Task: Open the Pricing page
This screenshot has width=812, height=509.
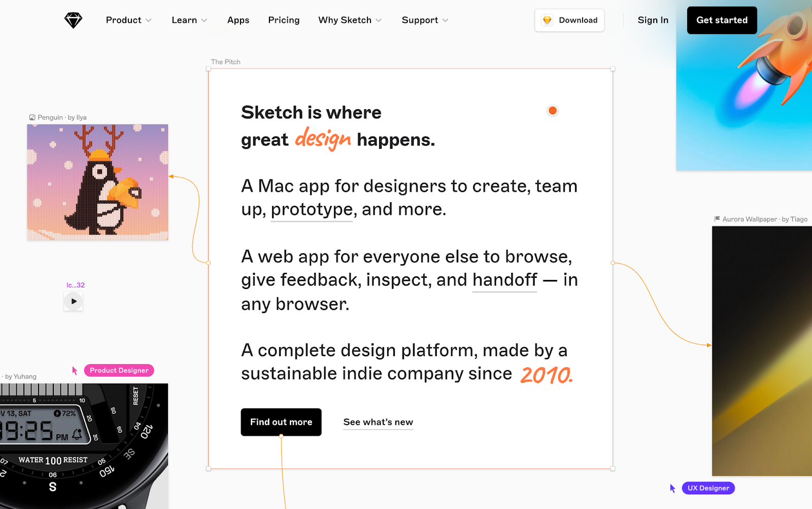Action: tap(284, 20)
